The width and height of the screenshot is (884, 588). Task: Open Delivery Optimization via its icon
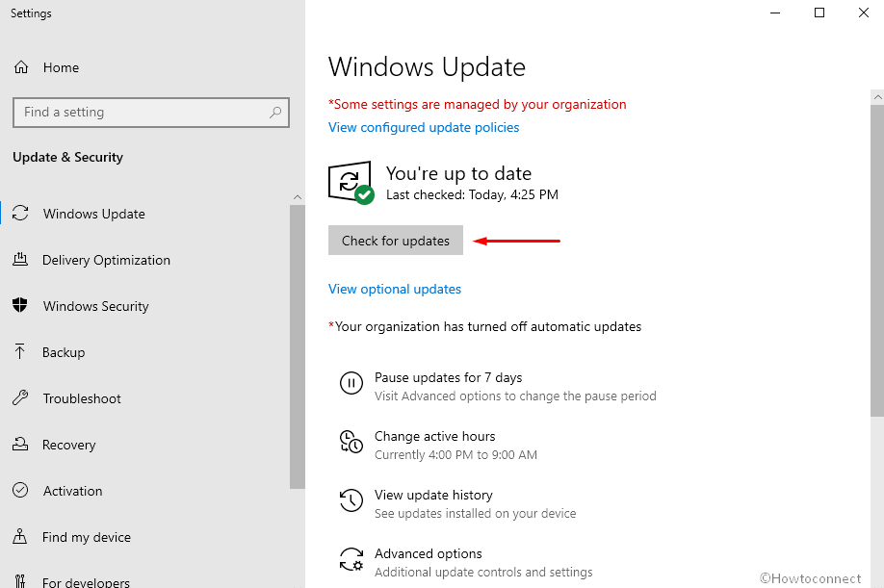click(x=20, y=260)
